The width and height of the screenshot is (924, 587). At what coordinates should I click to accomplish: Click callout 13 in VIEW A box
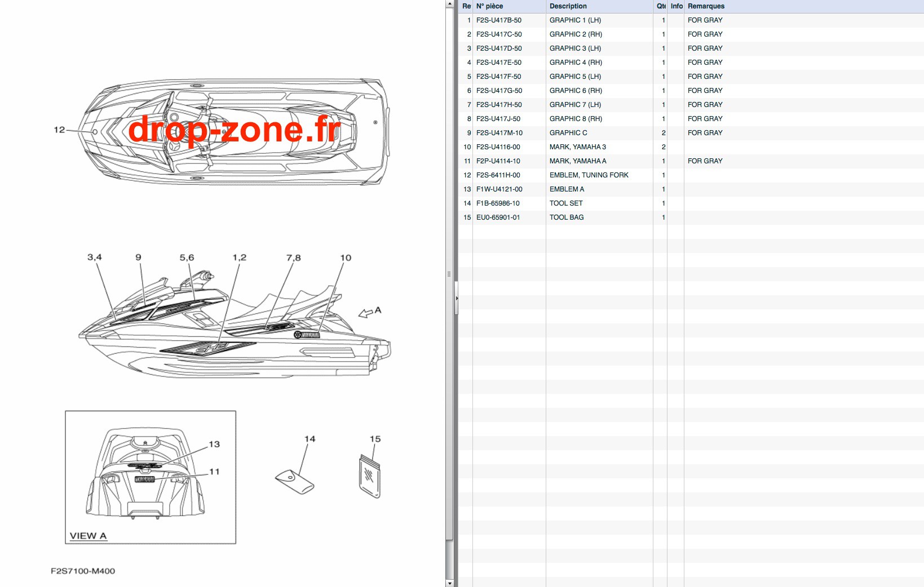point(214,444)
